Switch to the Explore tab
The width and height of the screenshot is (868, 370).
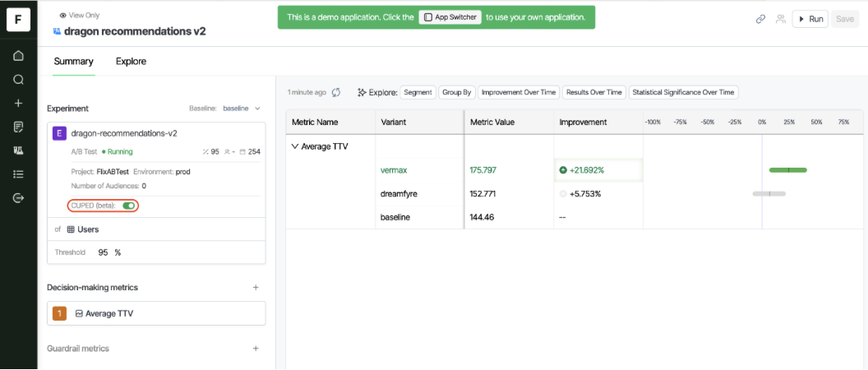pos(131,62)
